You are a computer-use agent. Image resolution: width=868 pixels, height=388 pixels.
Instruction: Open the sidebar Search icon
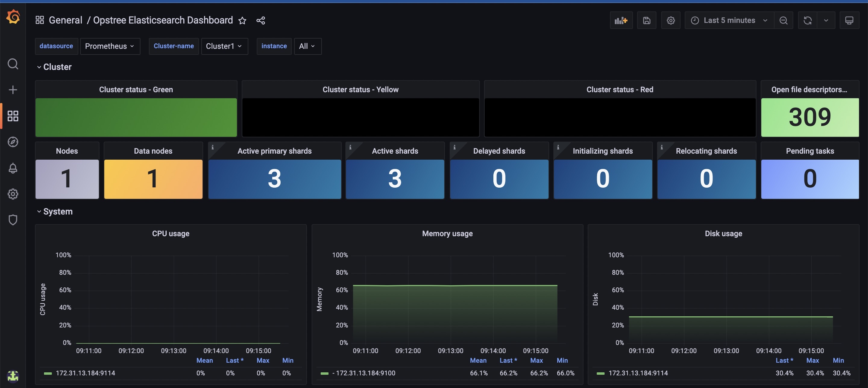coord(13,64)
